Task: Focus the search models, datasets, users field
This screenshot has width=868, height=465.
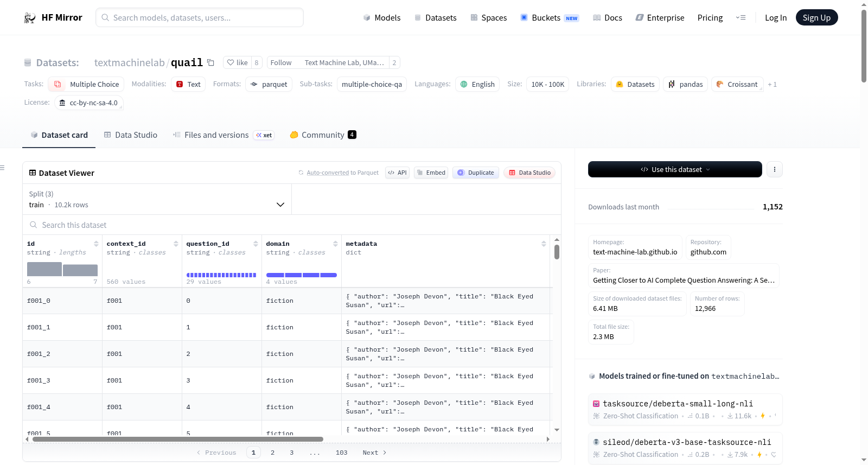Action: (x=200, y=17)
